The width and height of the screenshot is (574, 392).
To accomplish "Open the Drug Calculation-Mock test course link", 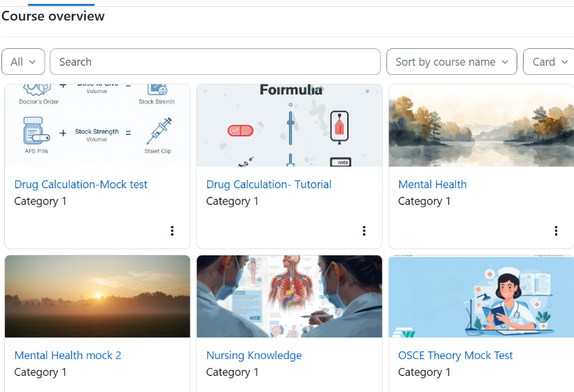I will click(x=81, y=184).
